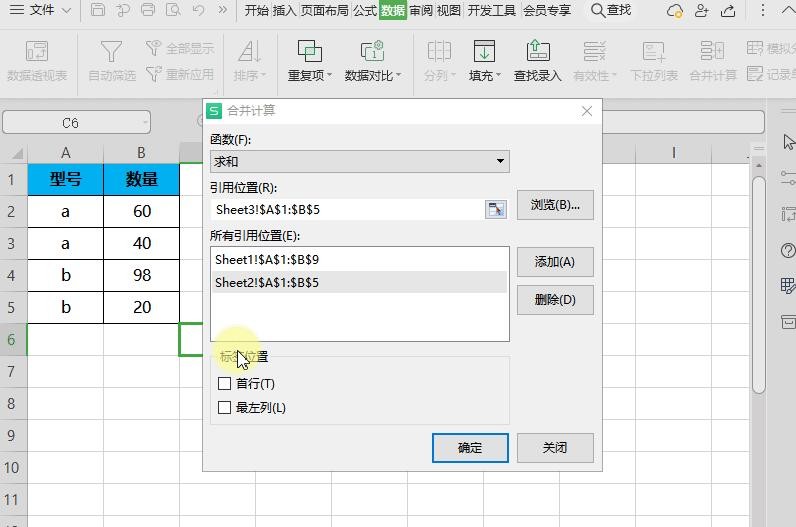Close the 合并计算 dialog with X

point(587,111)
